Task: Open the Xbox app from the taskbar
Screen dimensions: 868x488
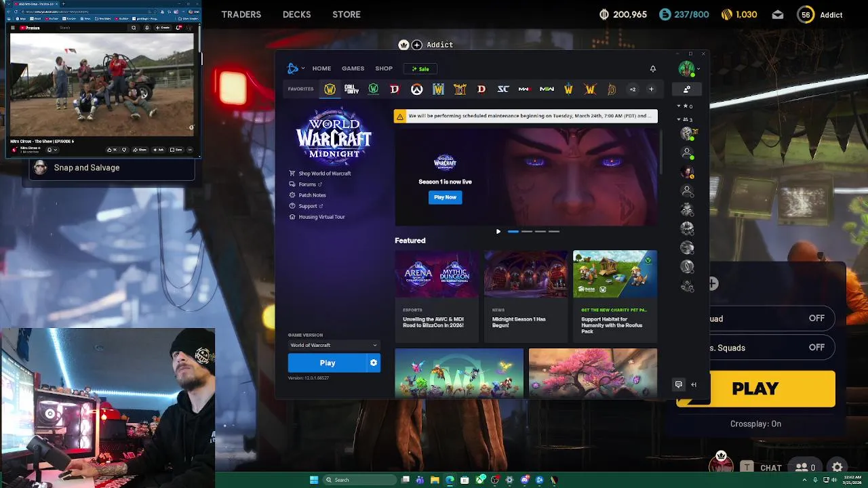Action: [x=480, y=480]
